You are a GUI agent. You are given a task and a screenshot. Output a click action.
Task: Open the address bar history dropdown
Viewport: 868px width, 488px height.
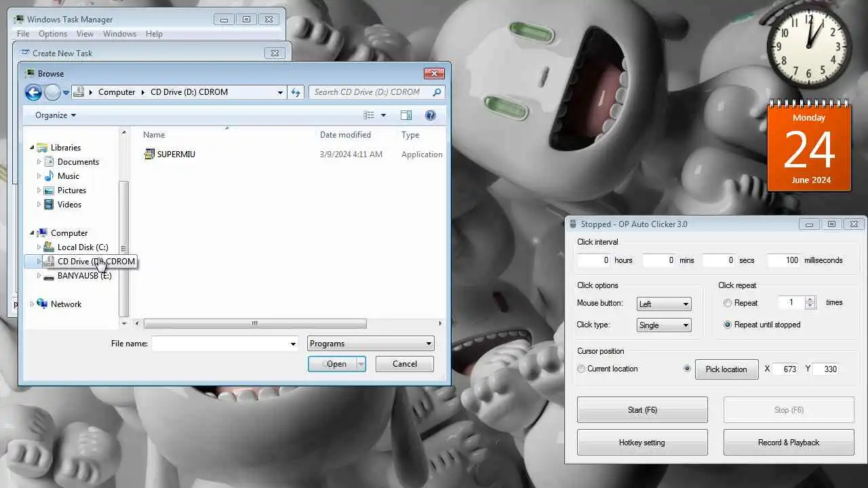tap(280, 92)
